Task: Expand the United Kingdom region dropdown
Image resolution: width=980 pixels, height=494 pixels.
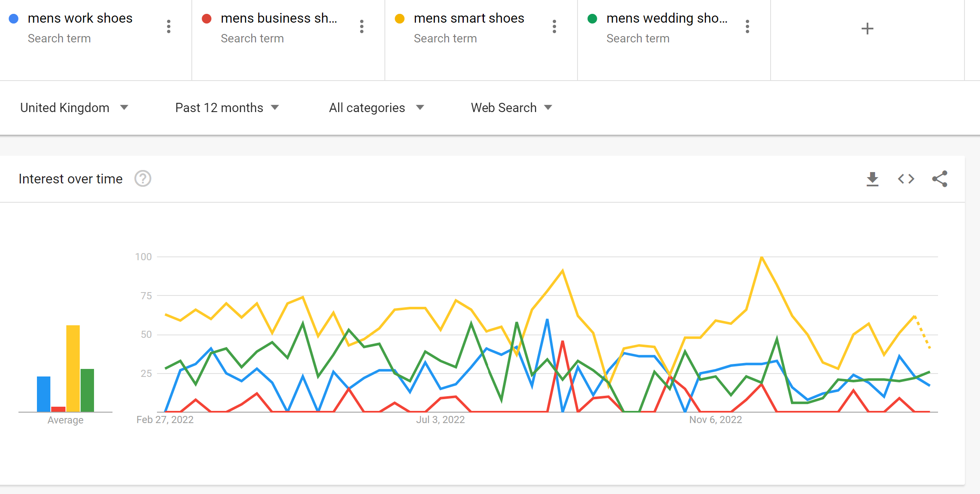Action: (74, 108)
